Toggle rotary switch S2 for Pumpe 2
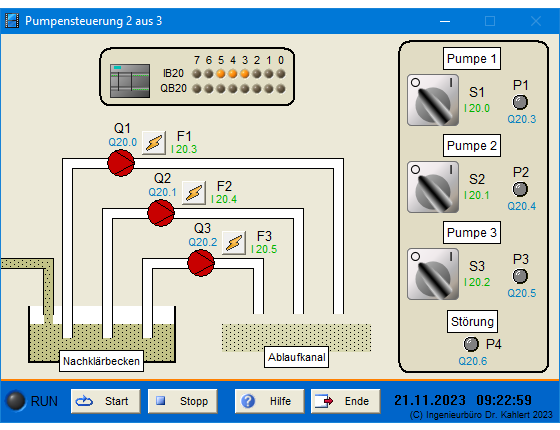The height and width of the screenshot is (430, 560). 433,187
